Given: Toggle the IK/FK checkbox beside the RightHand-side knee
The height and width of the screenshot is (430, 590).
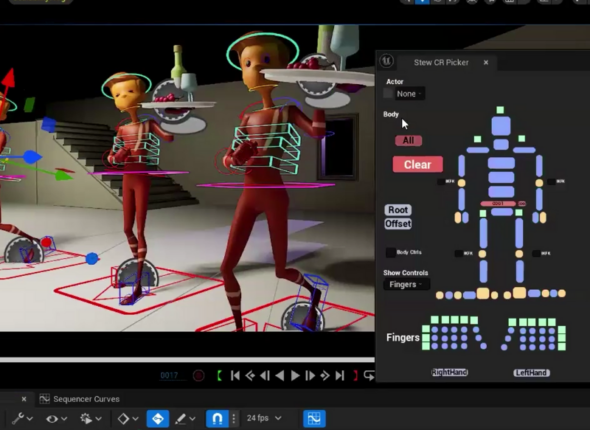Looking at the screenshot, I should tap(459, 254).
